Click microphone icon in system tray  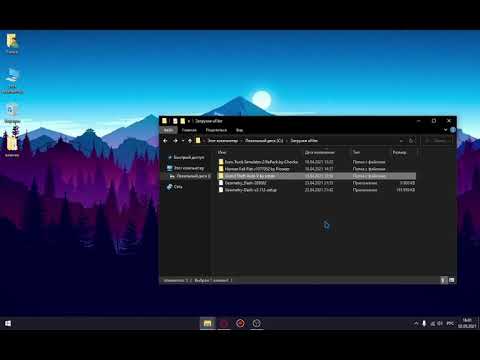(x=424, y=323)
